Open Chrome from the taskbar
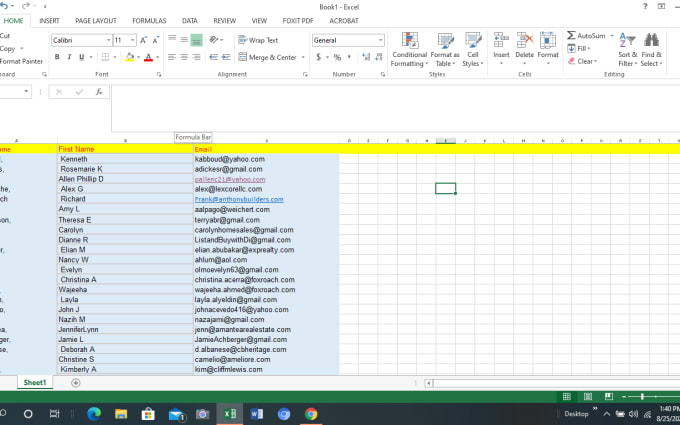This screenshot has height=425, width=680. [x=311, y=414]
